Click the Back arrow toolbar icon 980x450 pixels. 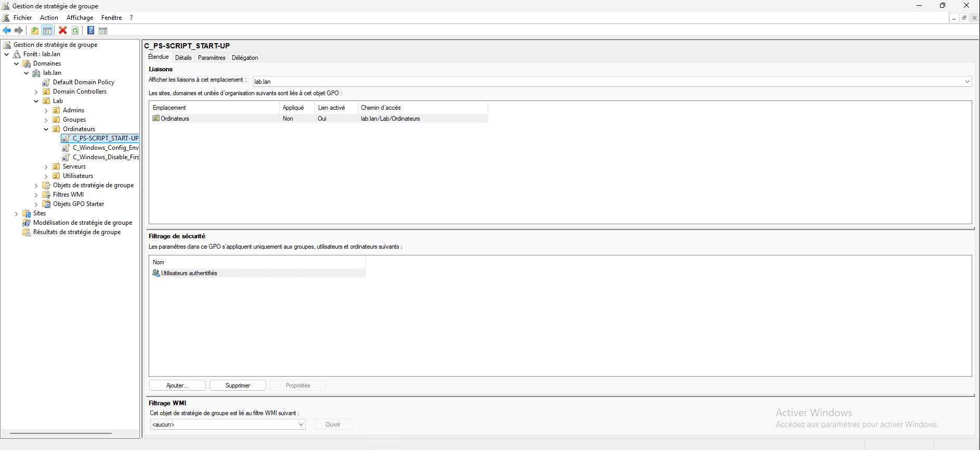click(x=7, y=31)
